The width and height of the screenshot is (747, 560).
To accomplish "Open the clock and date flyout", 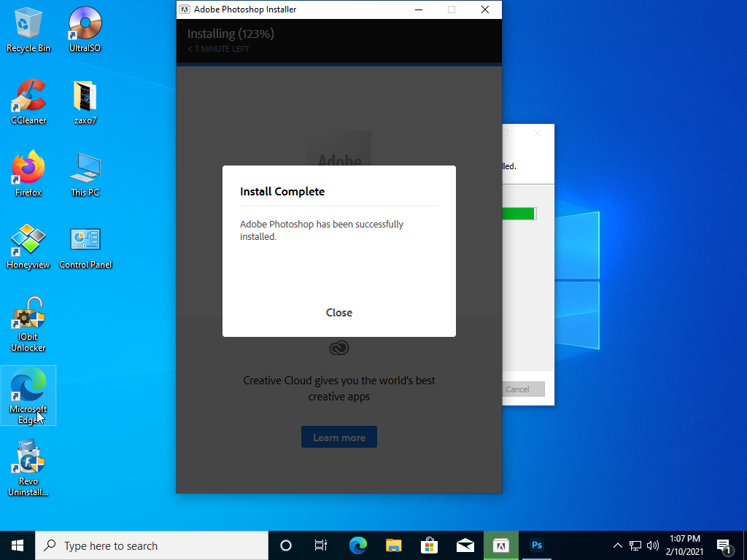I will pos(684,545).
